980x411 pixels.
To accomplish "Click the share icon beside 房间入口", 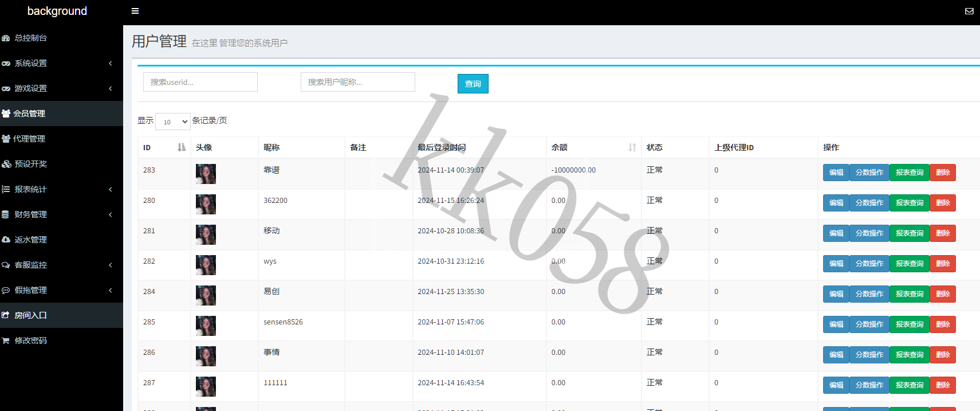I will [6, 315].
